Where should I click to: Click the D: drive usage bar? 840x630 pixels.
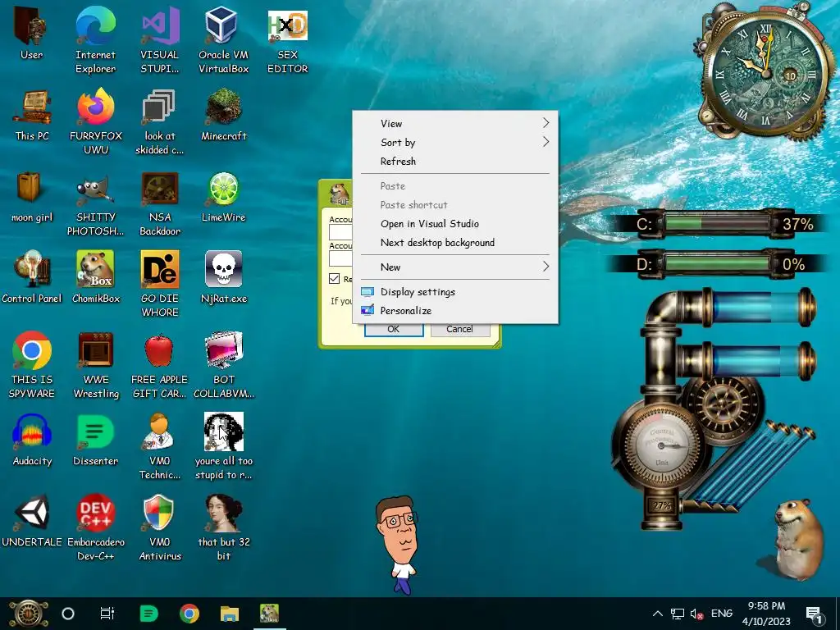pos(718,264)
